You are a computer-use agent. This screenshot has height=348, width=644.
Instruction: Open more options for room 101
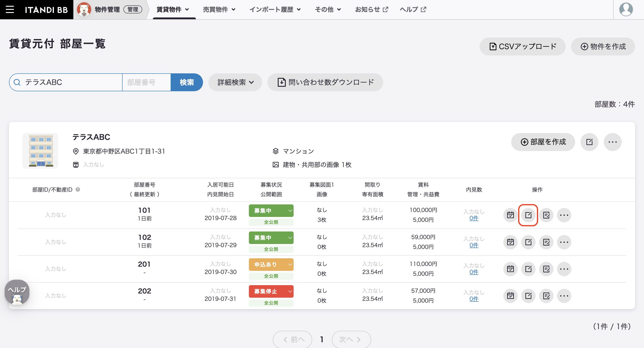point(564,215)
